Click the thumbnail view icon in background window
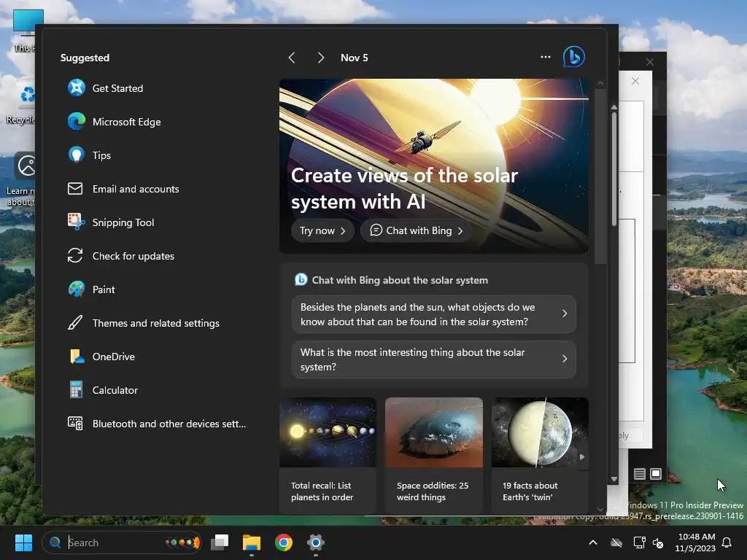747x560 pixels. 656,474
